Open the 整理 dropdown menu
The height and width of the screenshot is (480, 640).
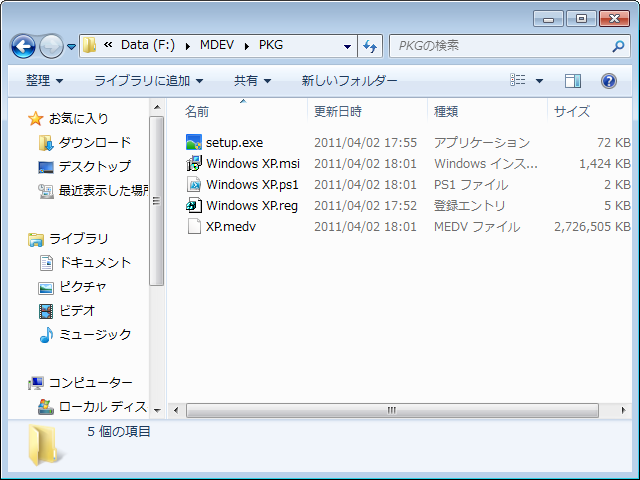point(44,81)
